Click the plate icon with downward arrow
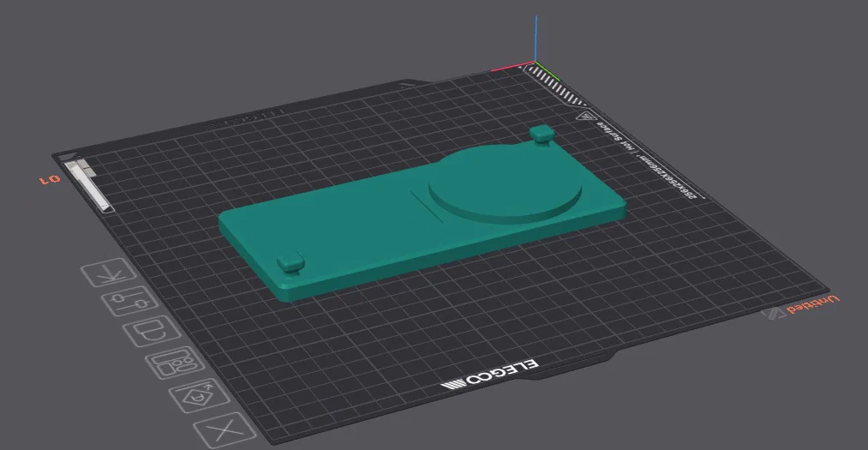 point(109,273)
